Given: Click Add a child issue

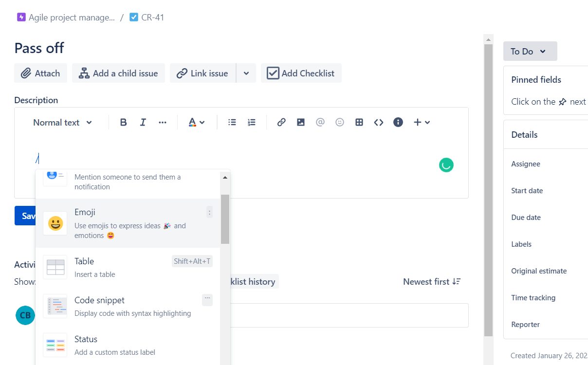Looking at the screenshot, I should click(x=118, y=73).
